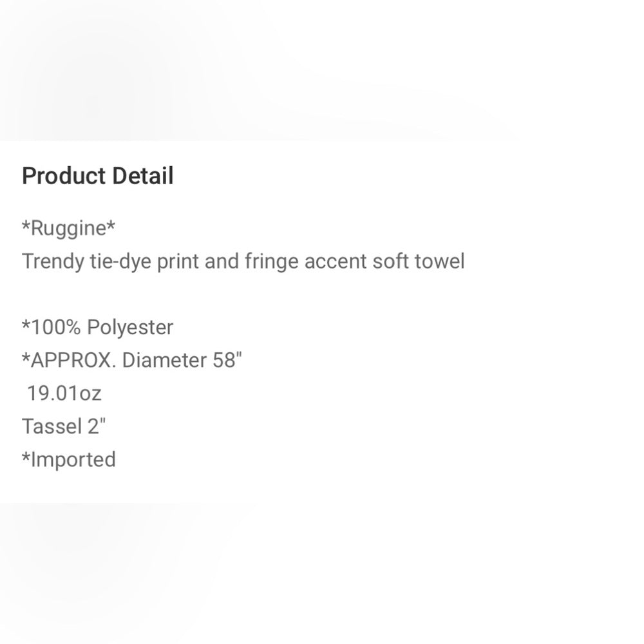Click the 58" measurement value

click(227, 361)
